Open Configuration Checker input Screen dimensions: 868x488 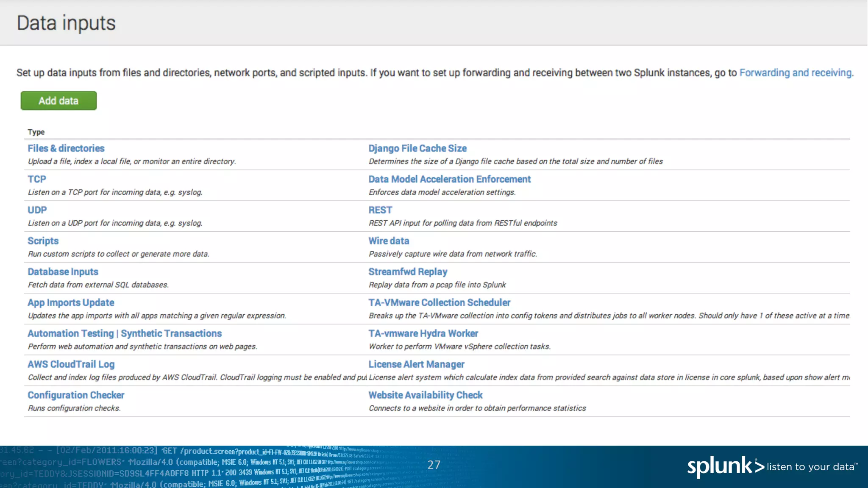coord(76,395)
